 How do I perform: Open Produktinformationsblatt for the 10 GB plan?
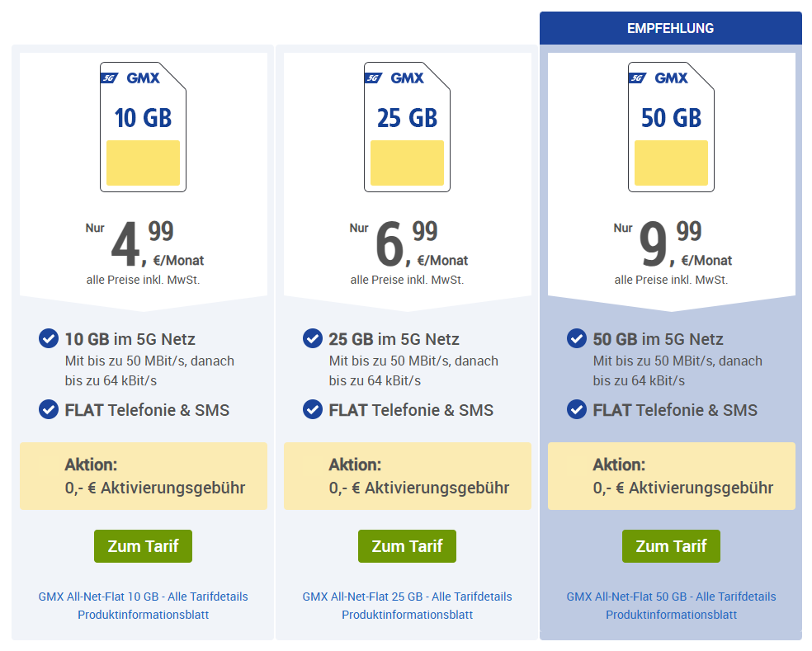(x=143, y=615)
